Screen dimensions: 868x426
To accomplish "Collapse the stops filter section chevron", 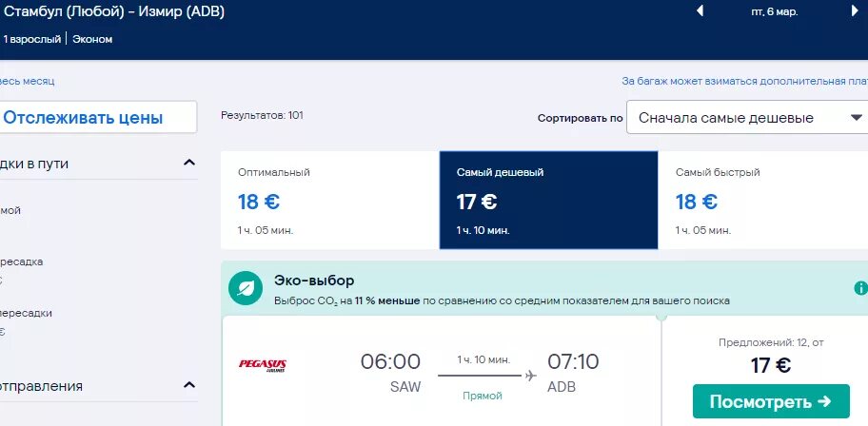I will [x=189, y=163].
